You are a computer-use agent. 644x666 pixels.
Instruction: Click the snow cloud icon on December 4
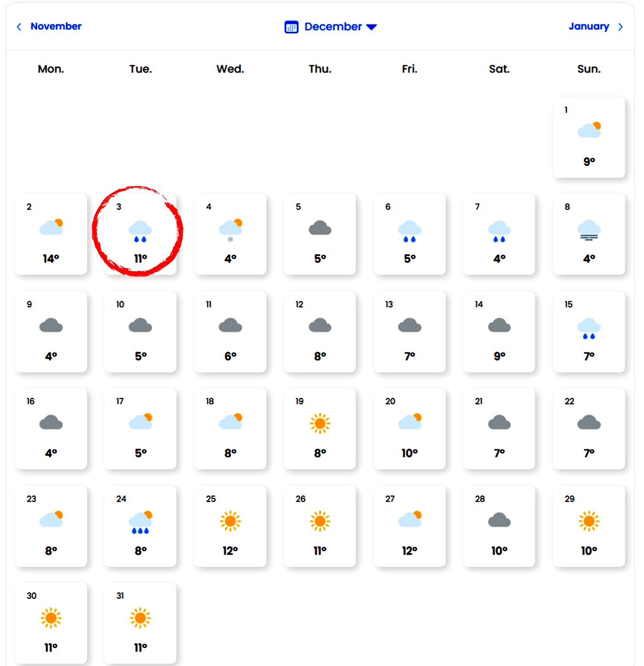pos(230,230)
